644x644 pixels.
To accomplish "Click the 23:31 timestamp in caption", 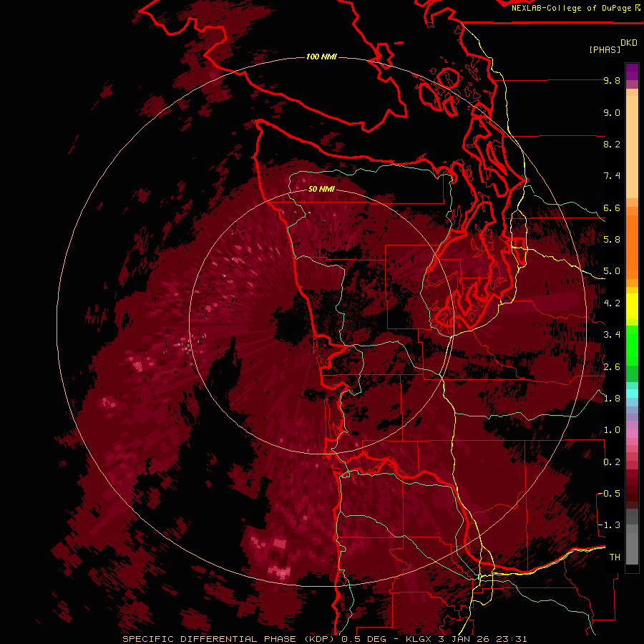I will point(511,639).
